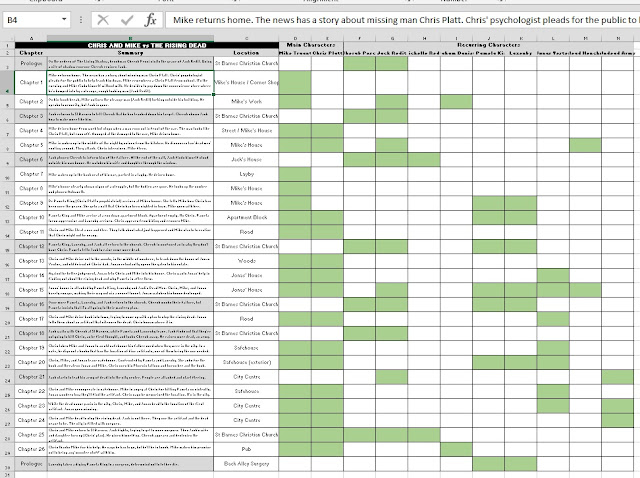Select the Mike Tennant header cell
640x478 pixels.
pyautogui.click(x=295, y=53)
